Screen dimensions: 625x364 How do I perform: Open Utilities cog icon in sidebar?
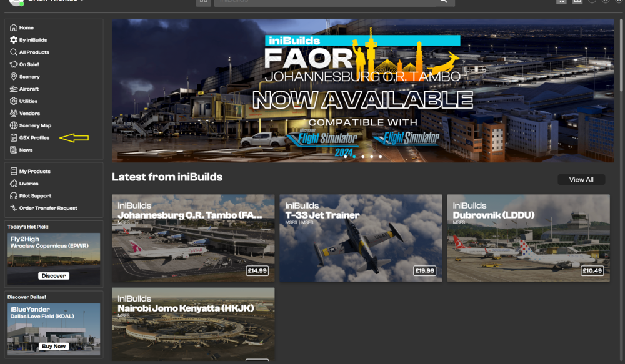[14, 101]
